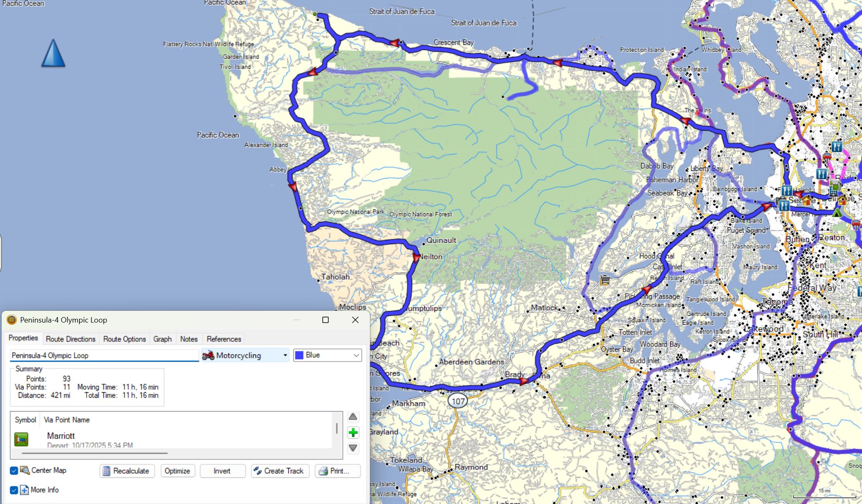Image resolution: width=862 pixels, height=504 pixels.
Task: Move via point down with arrow
Action: [x=353, y=448]
